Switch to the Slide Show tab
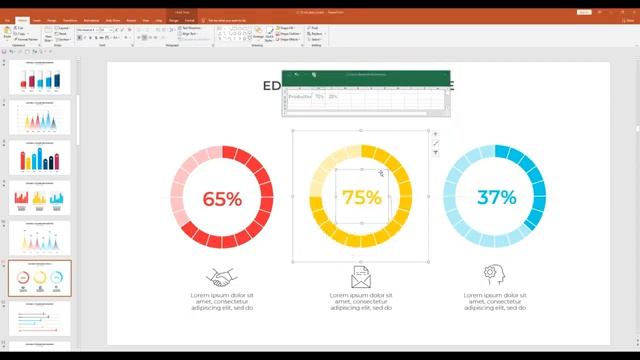 113,20
